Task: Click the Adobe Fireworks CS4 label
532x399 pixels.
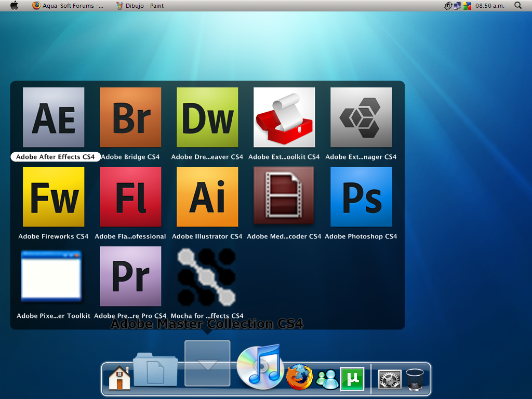Action: 54,236
